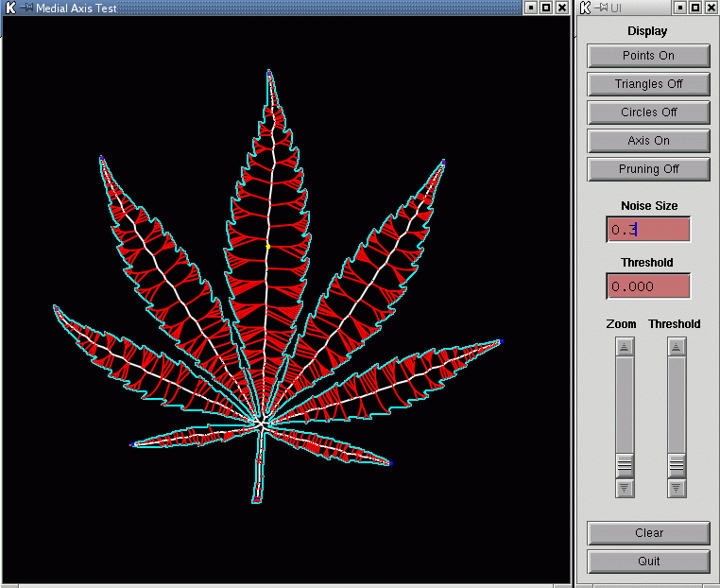Toggle the Pruning Off button
Image resolution: width=720 pixels, height=588 pixels.
tap(648, 169)
